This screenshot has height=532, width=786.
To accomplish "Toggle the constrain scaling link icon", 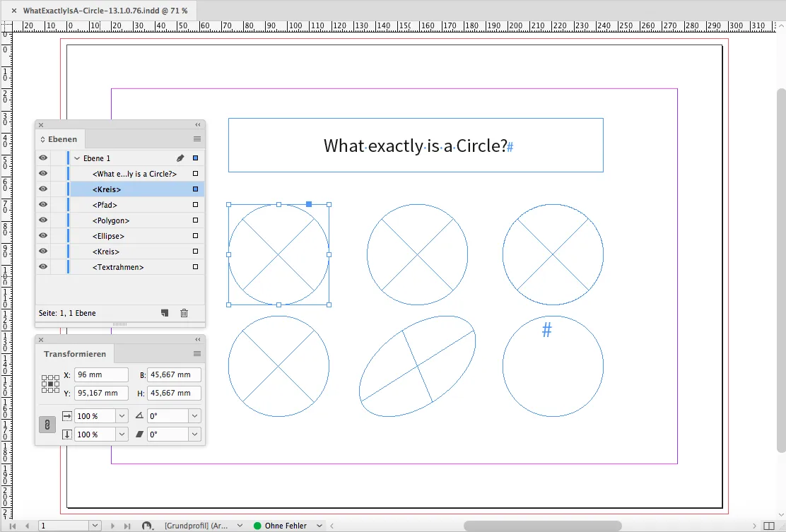I will click(47, 425).
